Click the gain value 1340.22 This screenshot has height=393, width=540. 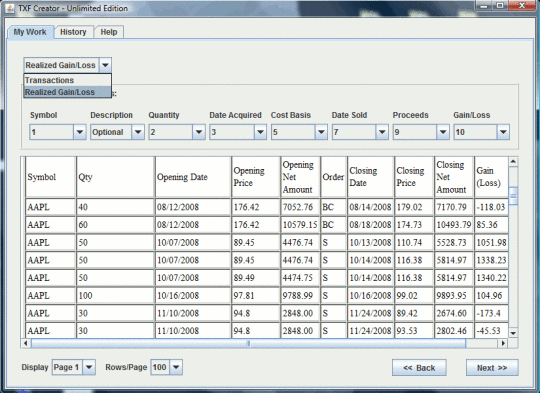(x=491, y=278)
